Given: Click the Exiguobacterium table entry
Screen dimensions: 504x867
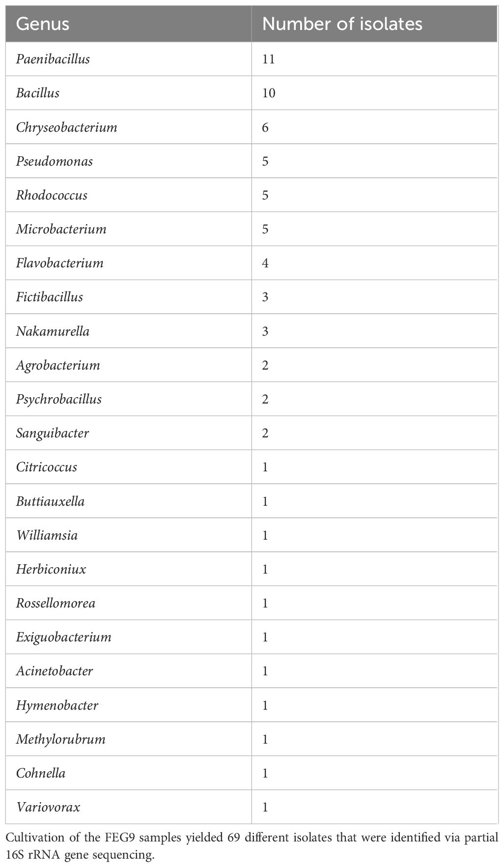Looking at the screenshot, I should coord(64,637).
